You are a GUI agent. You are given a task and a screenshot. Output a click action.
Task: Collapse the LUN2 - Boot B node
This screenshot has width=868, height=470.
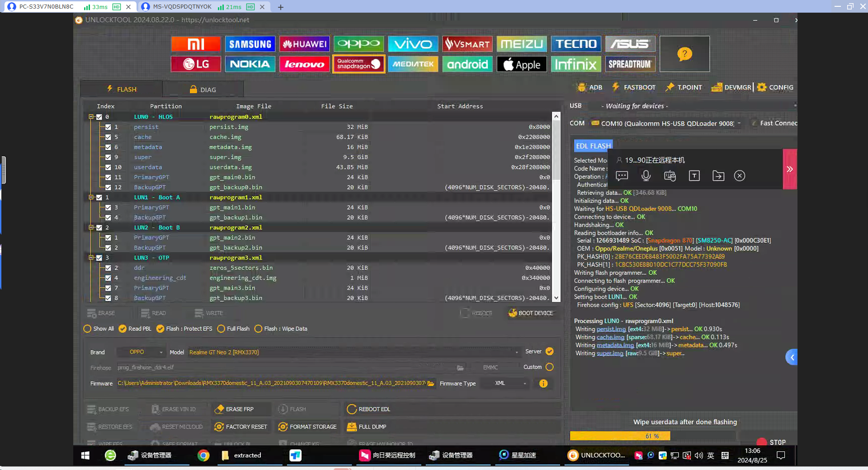pyautogui.click(x=91, y=227)
